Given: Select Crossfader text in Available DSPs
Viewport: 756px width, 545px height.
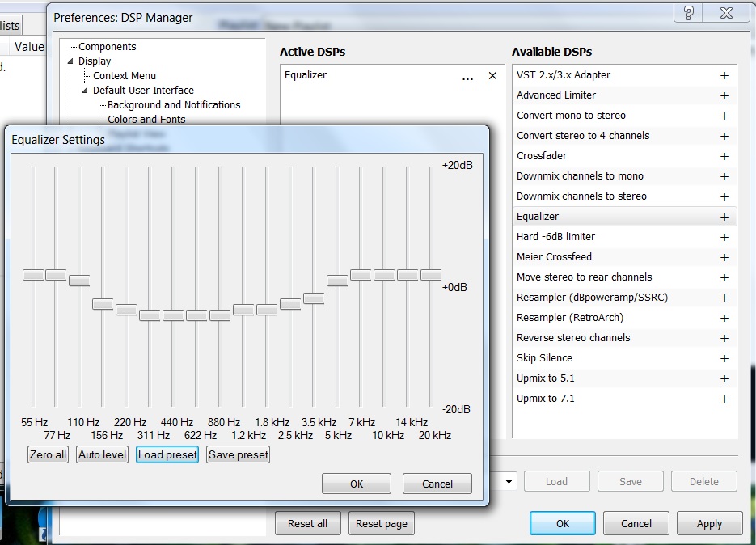Looking at the screenshot, I should click(542, 156).
